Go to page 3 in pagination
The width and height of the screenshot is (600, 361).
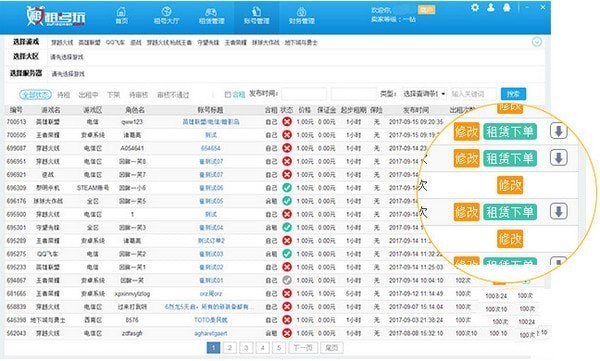(246, 348)
